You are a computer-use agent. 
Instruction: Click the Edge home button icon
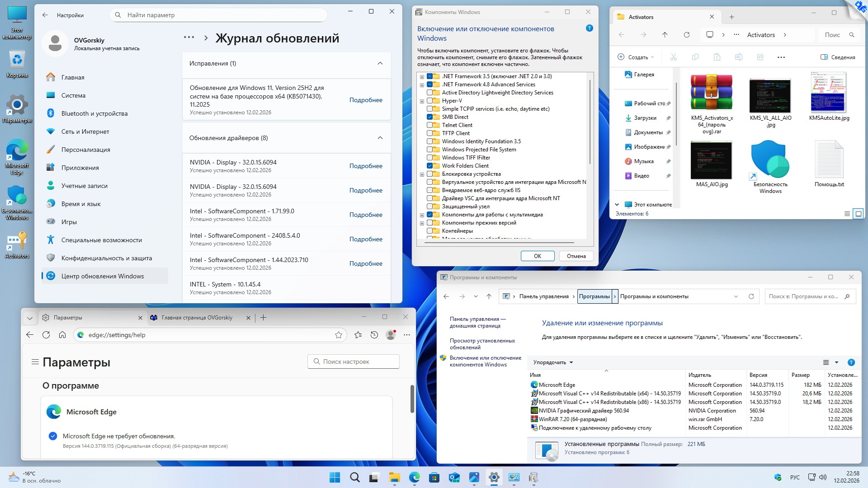(62, 335)
